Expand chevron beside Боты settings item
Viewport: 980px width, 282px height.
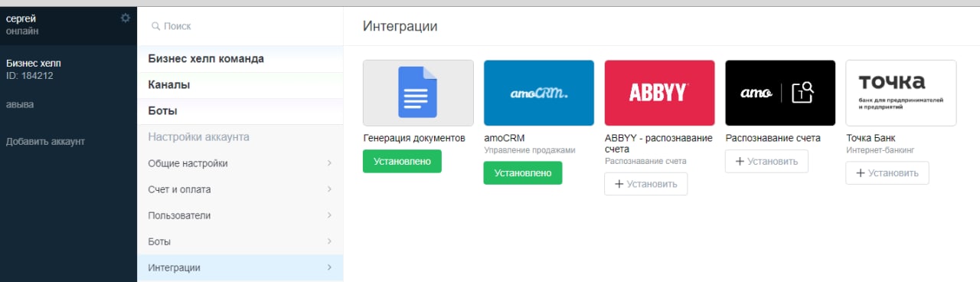point(329,241)
